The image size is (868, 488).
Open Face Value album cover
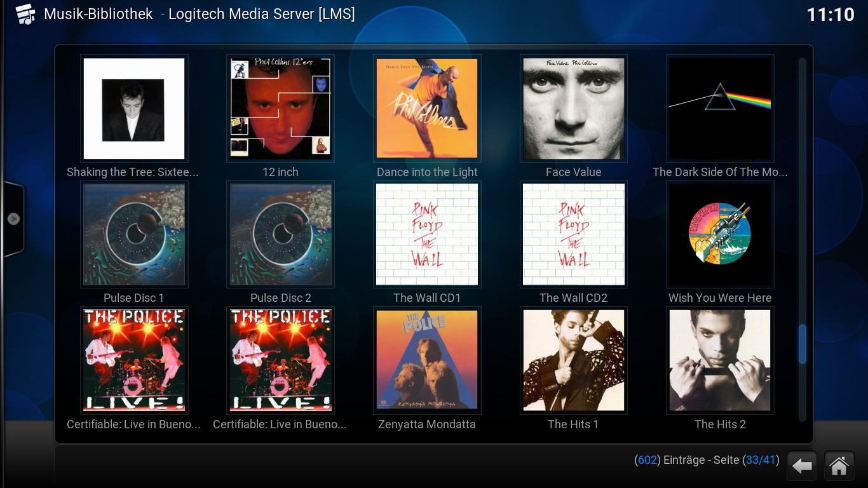pyautogui.click(x=573, y=109)
